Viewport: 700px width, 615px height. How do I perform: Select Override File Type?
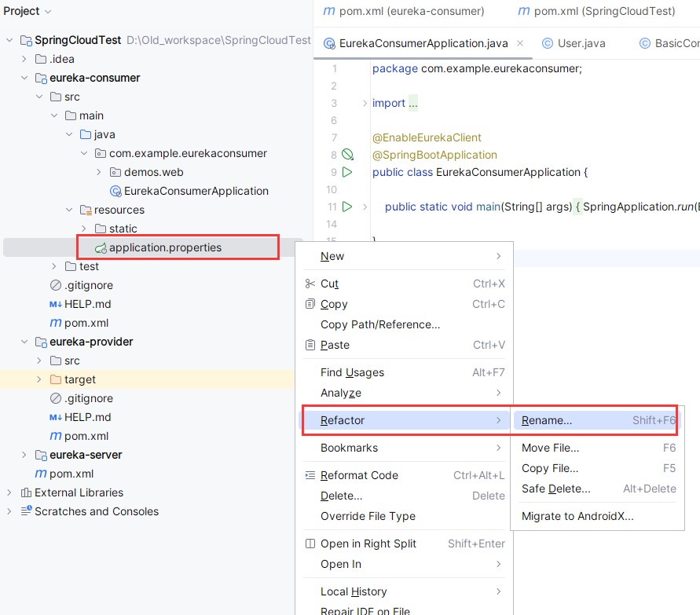[x=404, y=516]
